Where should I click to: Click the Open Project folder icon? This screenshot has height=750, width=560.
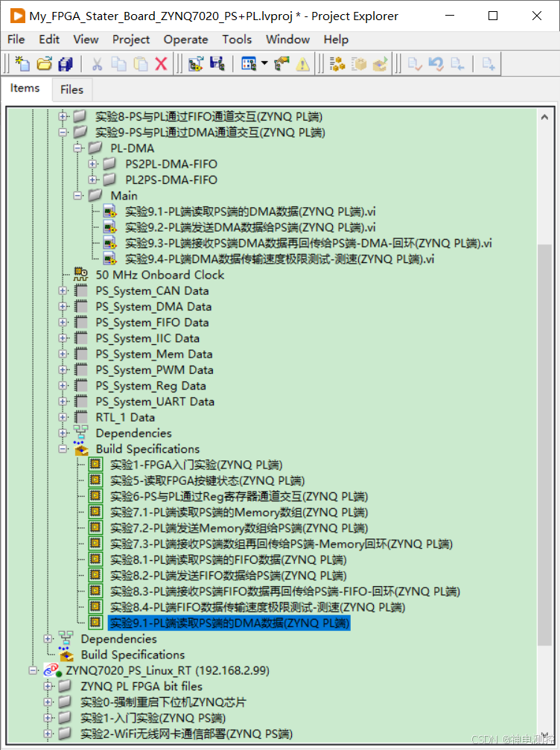[x=44, y=63]
